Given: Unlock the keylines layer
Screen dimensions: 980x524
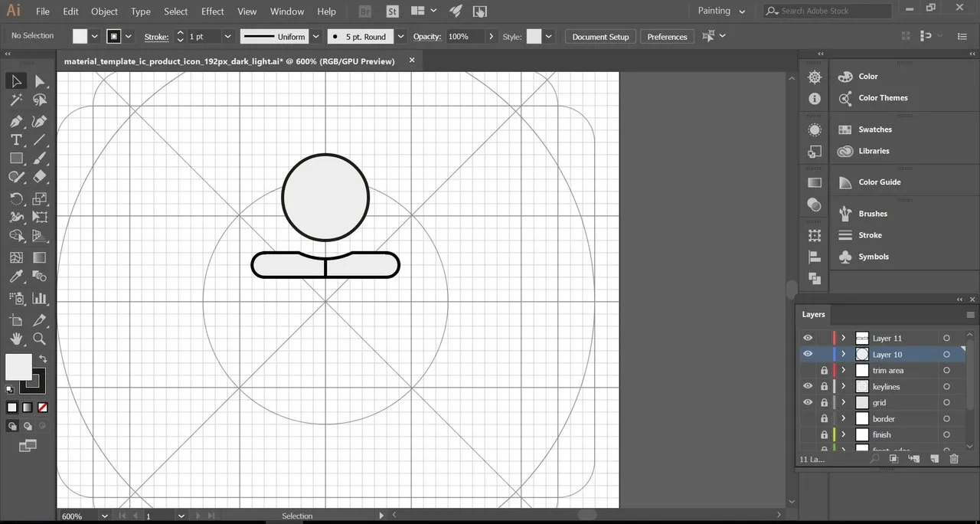Looking at the screenshot, I should pyautogui.click(x=825, y=386).
